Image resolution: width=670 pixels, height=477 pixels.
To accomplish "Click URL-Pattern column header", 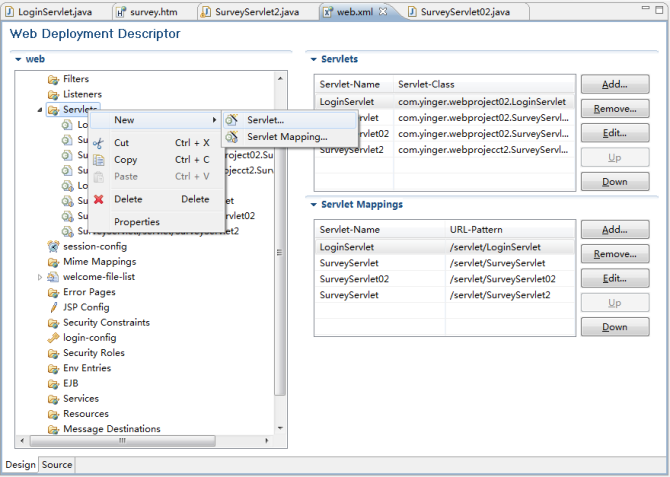I will [510, 230].
